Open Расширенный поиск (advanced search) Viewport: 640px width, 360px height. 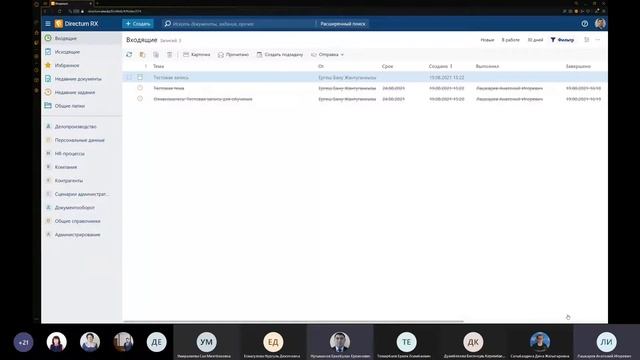(x=343, y=24)
